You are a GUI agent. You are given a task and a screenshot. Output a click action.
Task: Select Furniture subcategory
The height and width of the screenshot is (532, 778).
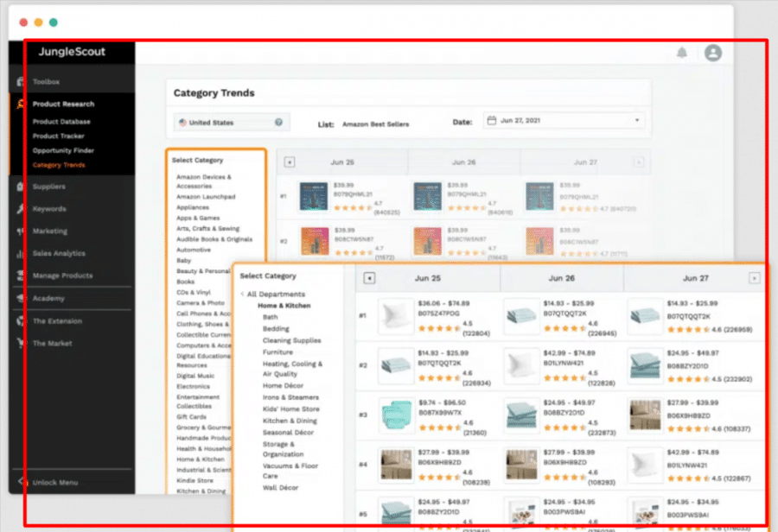[x=277, y=352]
